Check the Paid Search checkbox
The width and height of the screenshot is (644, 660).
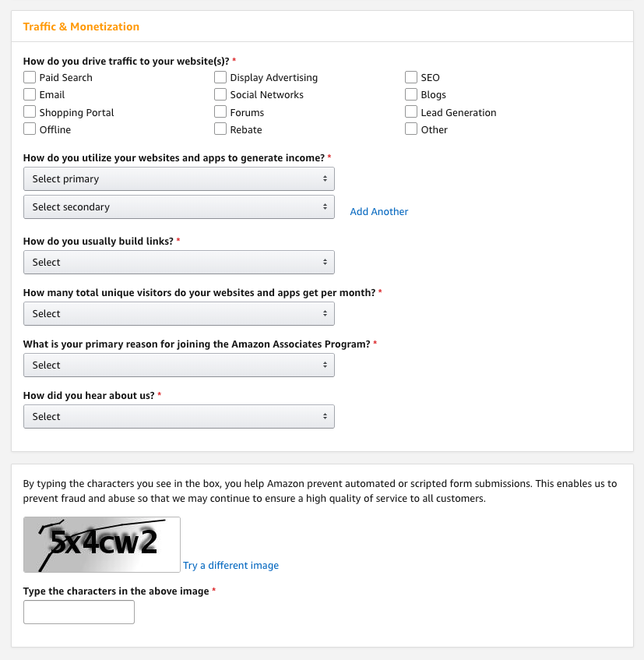pos(30,77)
